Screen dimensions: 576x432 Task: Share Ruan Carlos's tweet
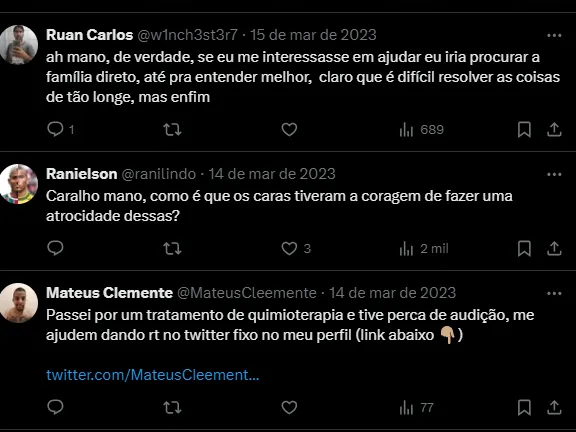coord(554,129)
